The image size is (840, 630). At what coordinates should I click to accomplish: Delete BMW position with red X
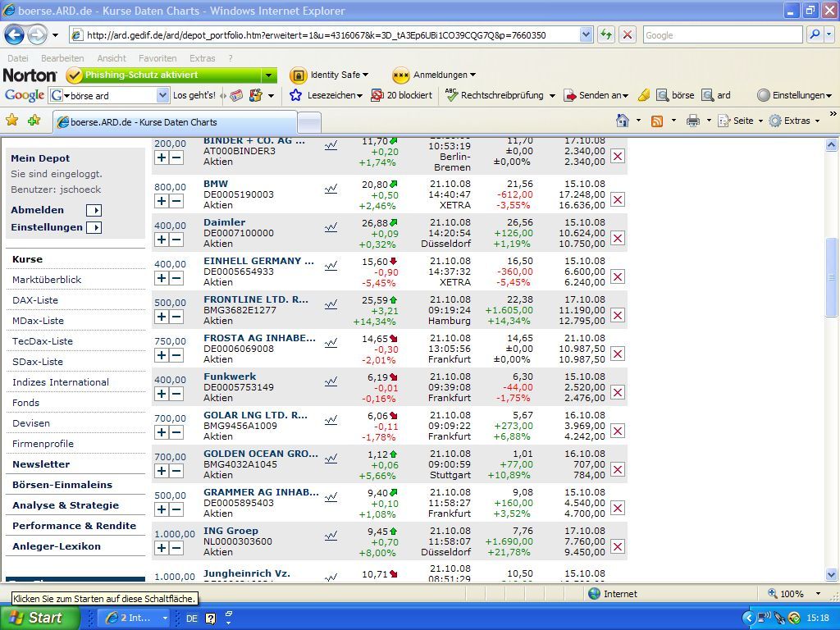pos(618,200)
